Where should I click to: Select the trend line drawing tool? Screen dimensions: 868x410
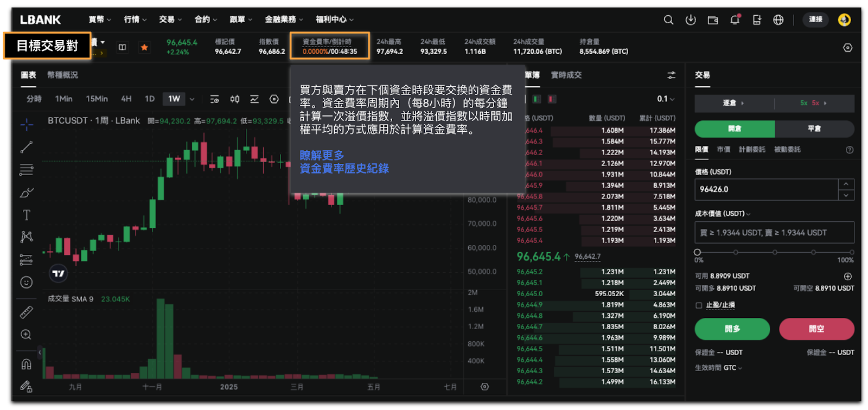[x=27, y=147]
